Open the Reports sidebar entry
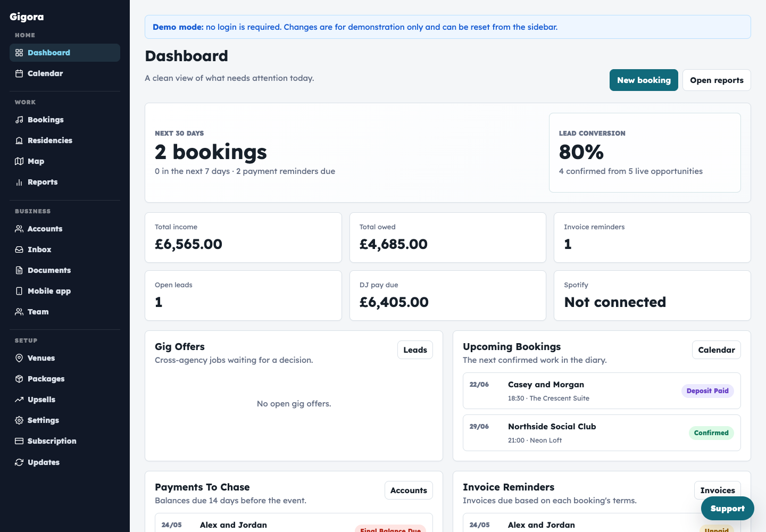This screenshot has width=766, height=532. pyautogui.click(x=65, y=182)
